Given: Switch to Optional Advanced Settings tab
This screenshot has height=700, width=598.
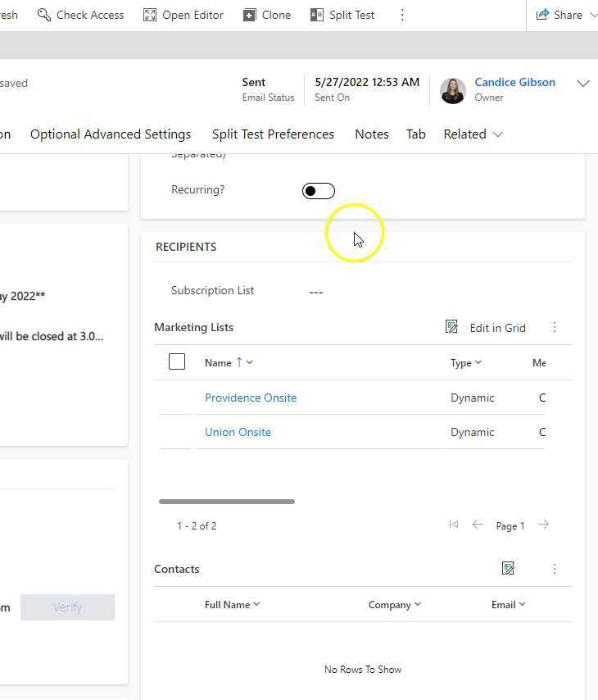Looking at the screenshot, I should coord(111,134).
